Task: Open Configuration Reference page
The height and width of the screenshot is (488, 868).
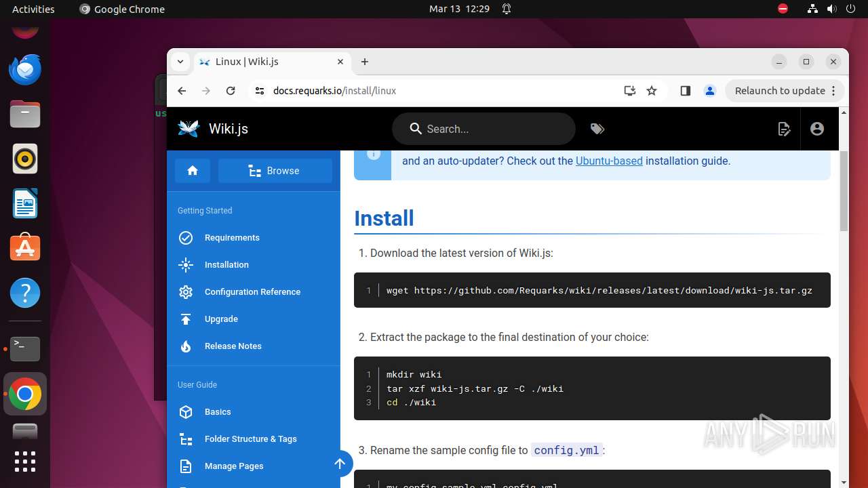Action: (x=252, y=292)
